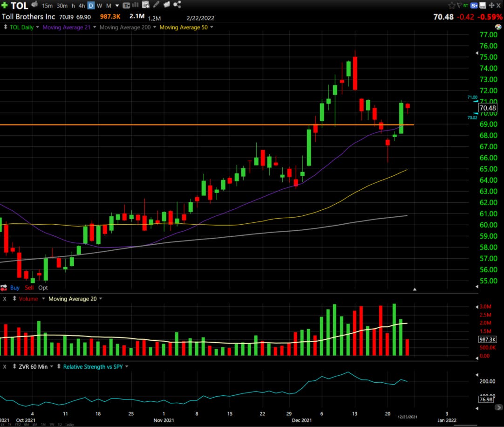
Task: Click the Opt options link
Action: [43, 288]
